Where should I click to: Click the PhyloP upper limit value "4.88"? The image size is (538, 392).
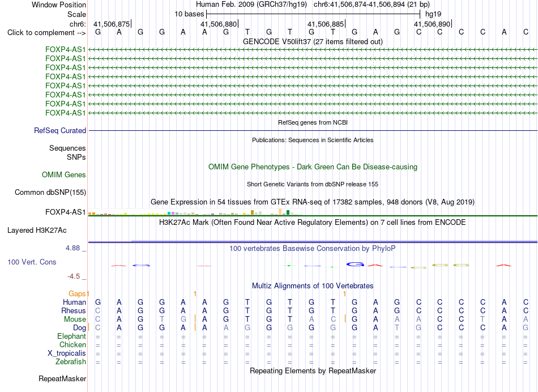tap(72, 248)
